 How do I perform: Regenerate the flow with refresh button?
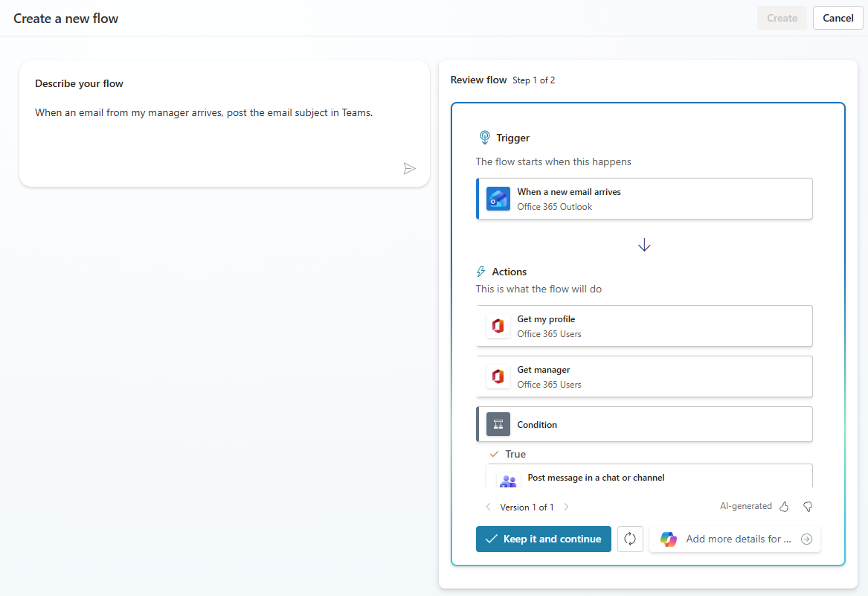point(630,539)
